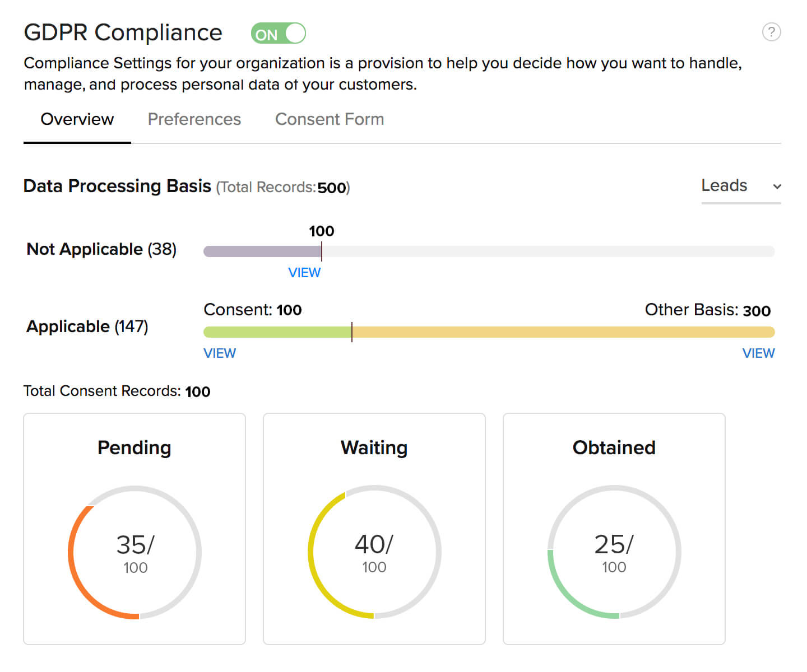
Task: Click the green Consent bar segment
Action: (277, 332)
